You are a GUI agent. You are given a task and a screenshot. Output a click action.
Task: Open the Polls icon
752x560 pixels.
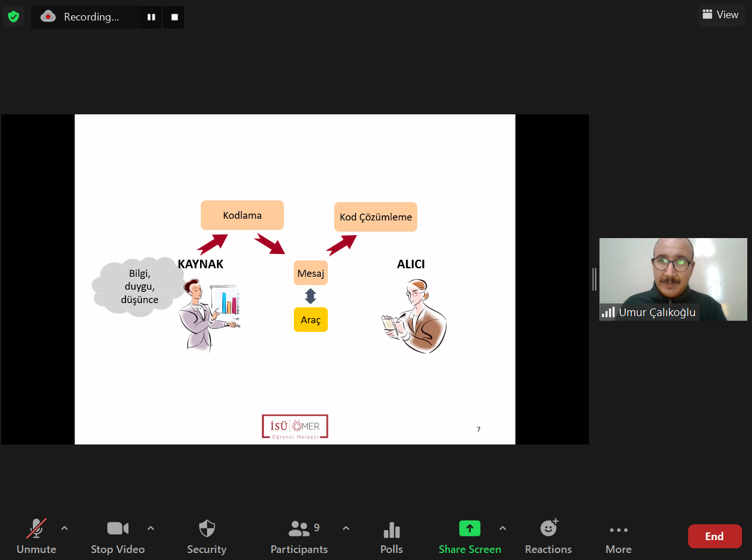(x=391, y=536)
